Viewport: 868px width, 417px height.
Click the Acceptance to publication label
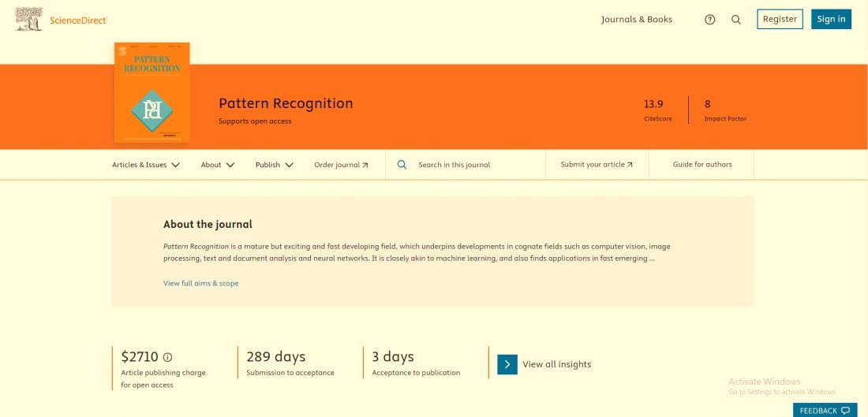(416, 373)
